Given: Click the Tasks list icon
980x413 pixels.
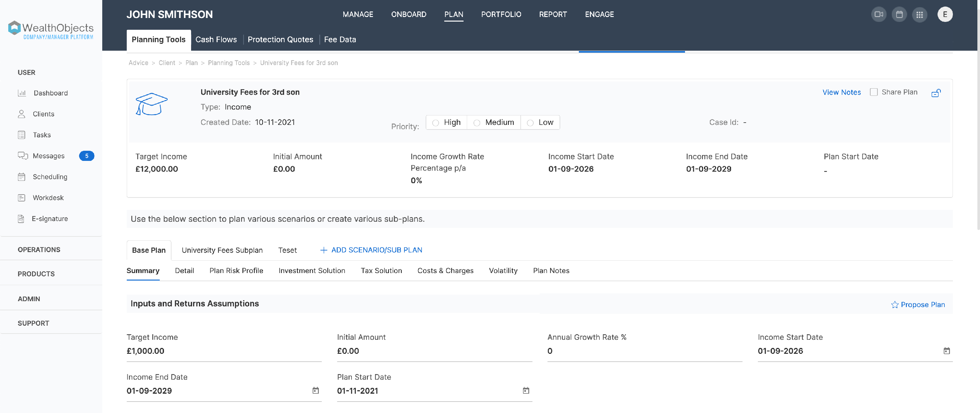Looking at the screenshot, I should pos(21,135).
